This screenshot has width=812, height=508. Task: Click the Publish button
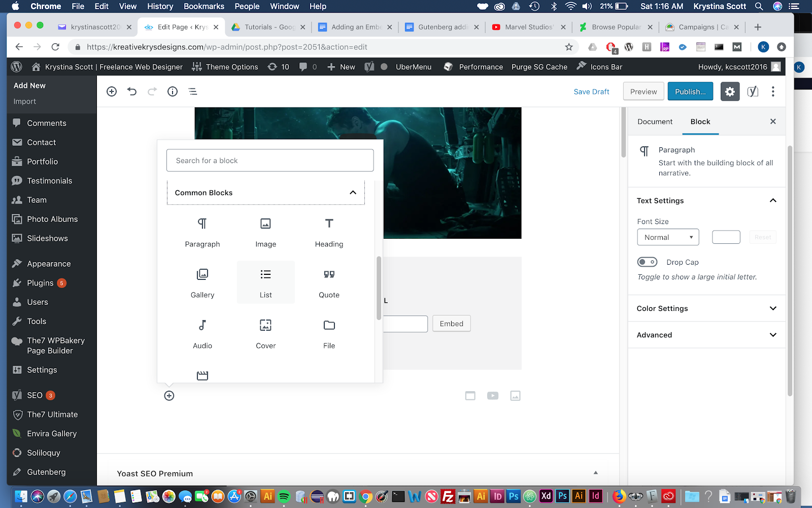pos(690,91)
